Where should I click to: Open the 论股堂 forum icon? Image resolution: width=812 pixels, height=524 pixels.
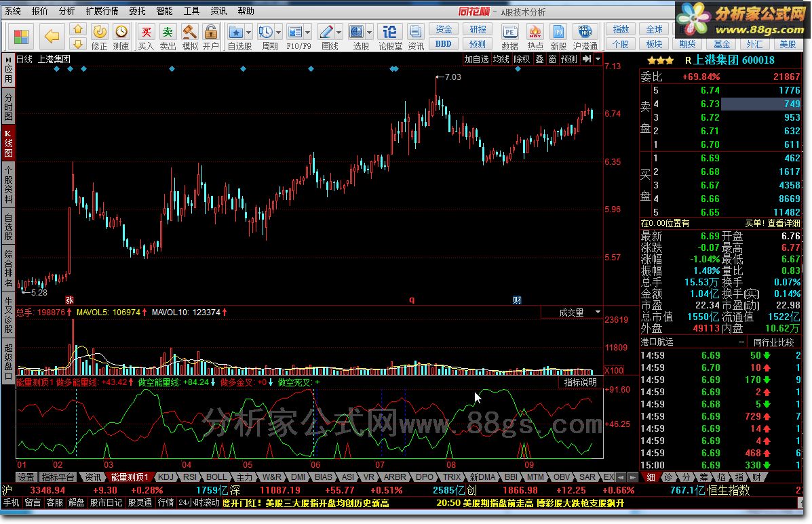tap(389, 32)
